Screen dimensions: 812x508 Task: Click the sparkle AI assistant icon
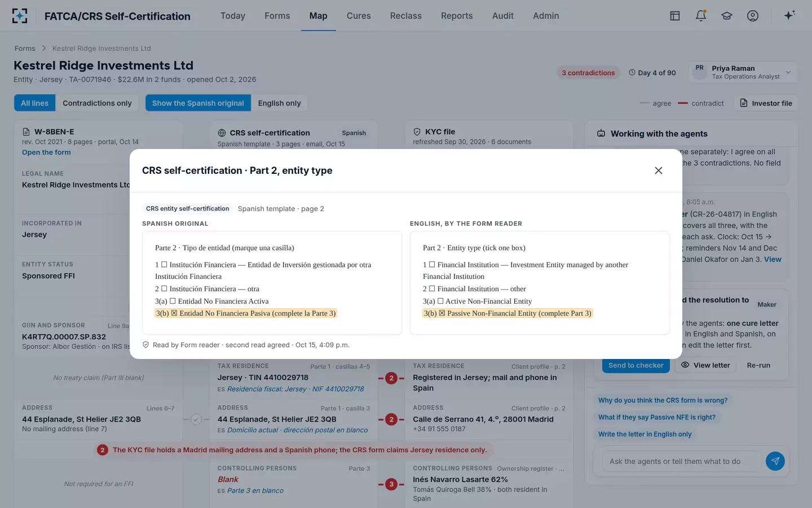pos(789,15)
